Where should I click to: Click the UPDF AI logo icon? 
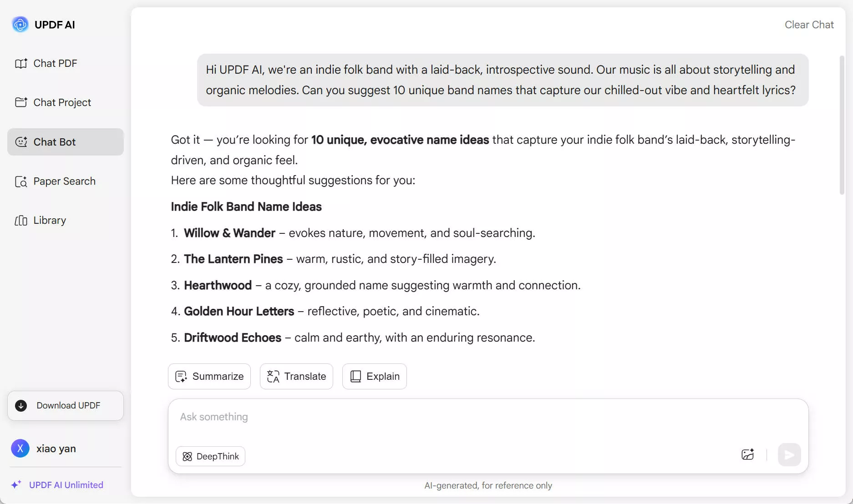pos(20,25)
